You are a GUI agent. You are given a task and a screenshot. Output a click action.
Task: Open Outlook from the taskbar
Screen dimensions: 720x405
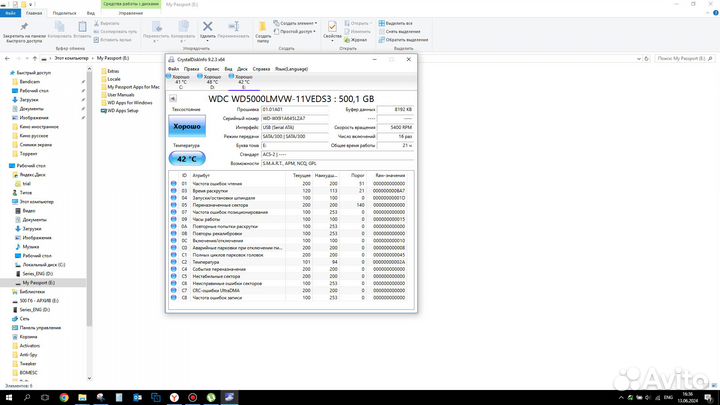137,398
